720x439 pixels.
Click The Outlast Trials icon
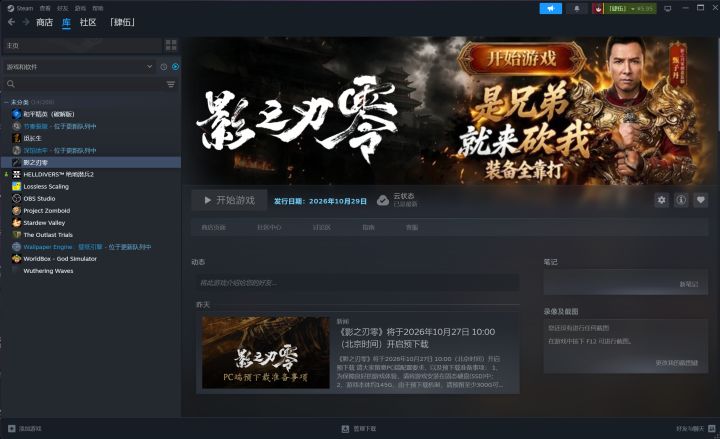pyautogui.click(x=17, y=235)
